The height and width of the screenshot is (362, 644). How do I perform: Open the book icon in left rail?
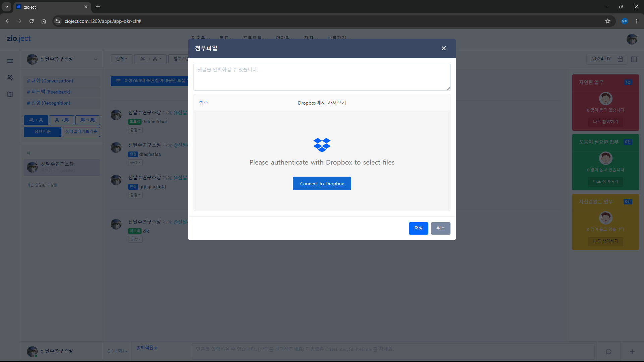point(10,95)
